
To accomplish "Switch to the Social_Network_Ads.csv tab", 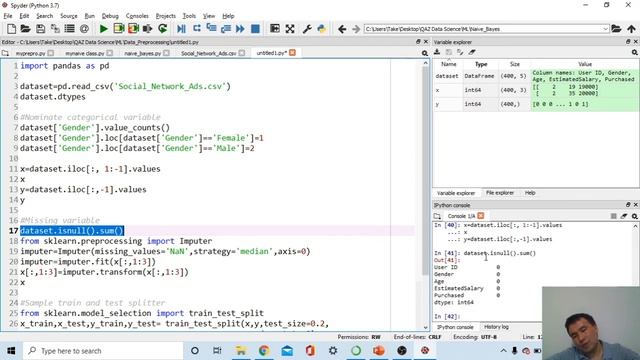I will click(x=209, y=53).
